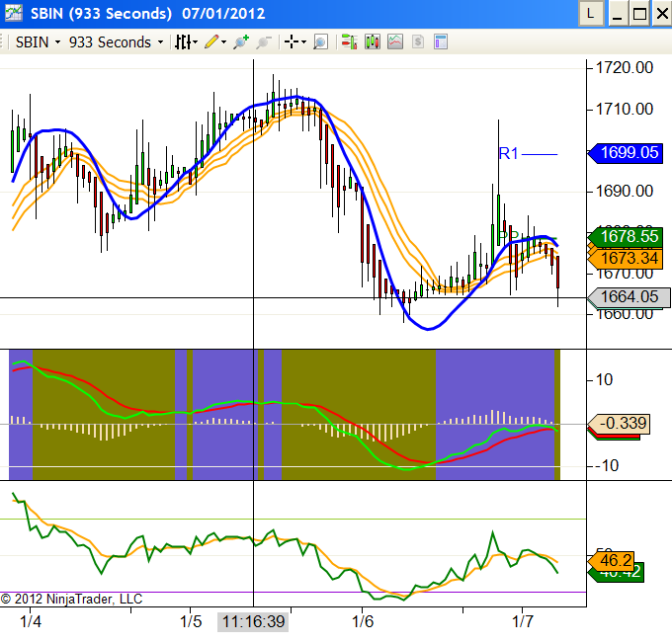Toggle the Chart Trader icon
The height and width of the screenshot is (644, 672).
[349, 42]
